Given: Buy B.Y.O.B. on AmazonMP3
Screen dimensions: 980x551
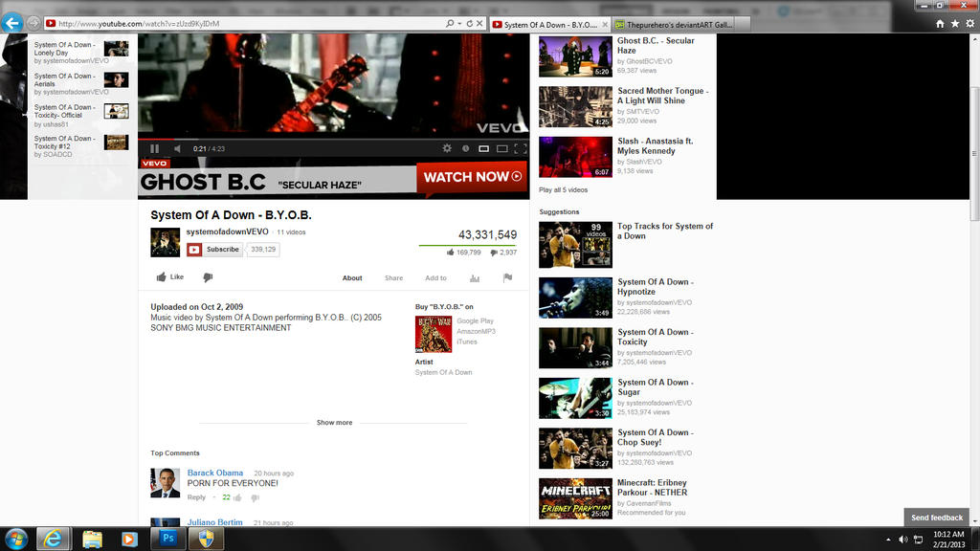Looking at the screenshot, I should [x=476, y=332].
